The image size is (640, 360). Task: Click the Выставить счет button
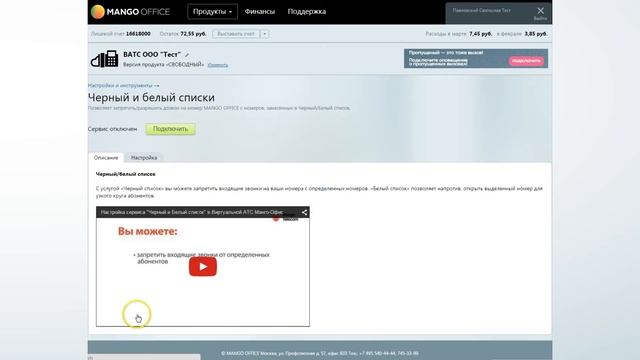[x=236, y=34]
